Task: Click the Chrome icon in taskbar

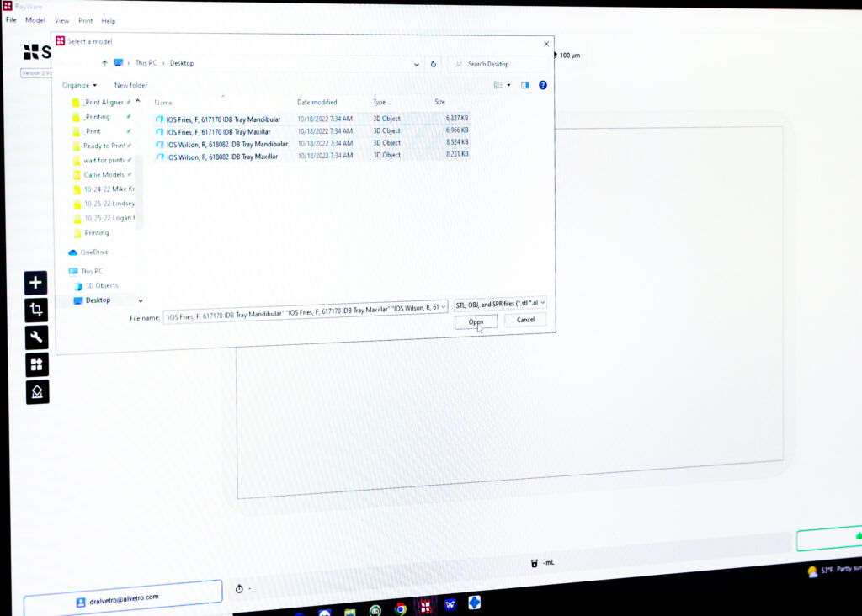Action: tap(401, 608)
